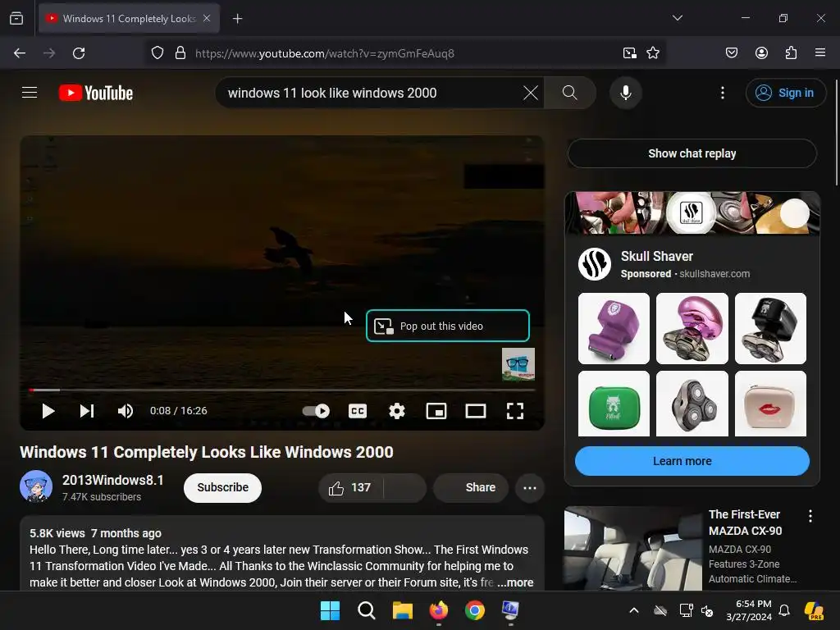
Task: Click the page vertical scrollbar
Action: (836, 132)
